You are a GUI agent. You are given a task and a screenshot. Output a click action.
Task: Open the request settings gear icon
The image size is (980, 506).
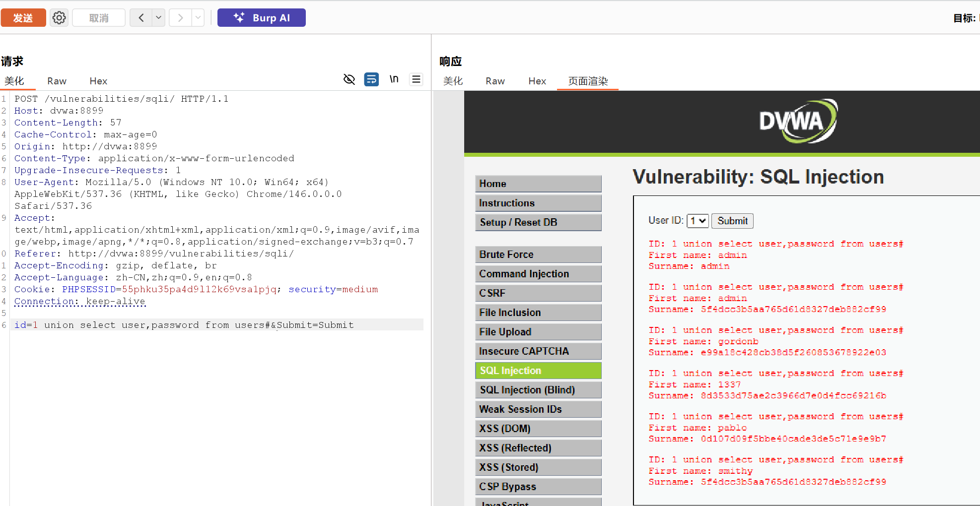59,18
